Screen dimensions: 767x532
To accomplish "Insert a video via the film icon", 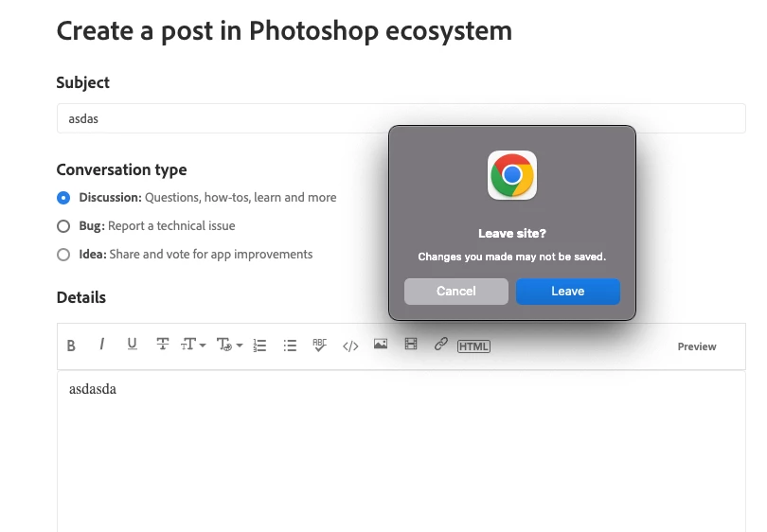I will tap(411, 345).
